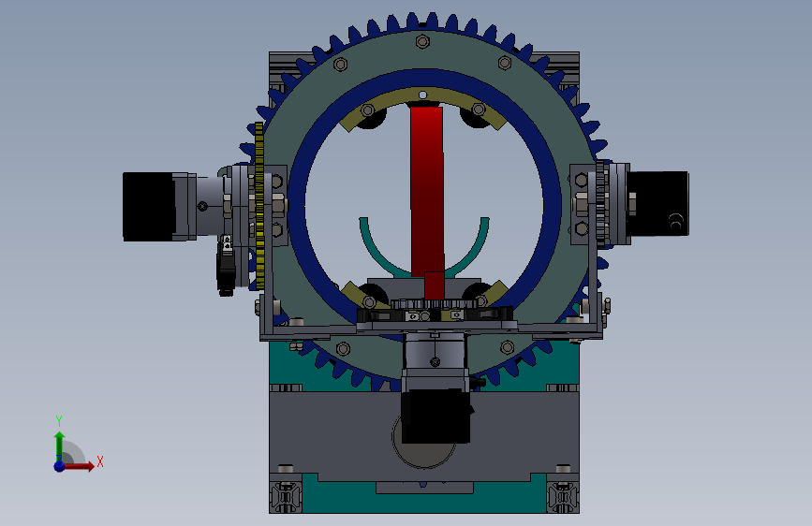
Task: Select the black stepper motor on the left
Action: 148,207
